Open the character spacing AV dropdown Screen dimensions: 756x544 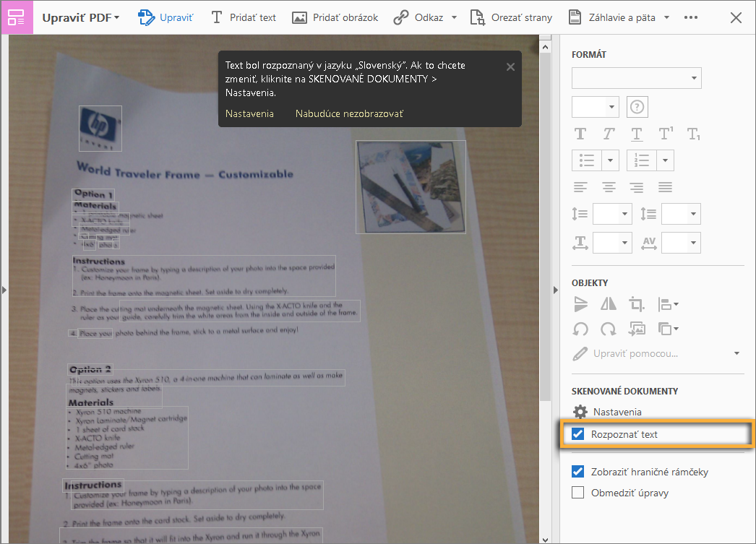pyautogui.click(x=681, y=243)
